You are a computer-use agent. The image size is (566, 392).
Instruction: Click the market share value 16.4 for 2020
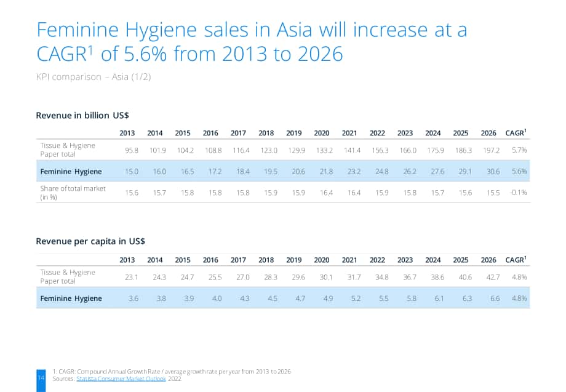coord(326,193)
